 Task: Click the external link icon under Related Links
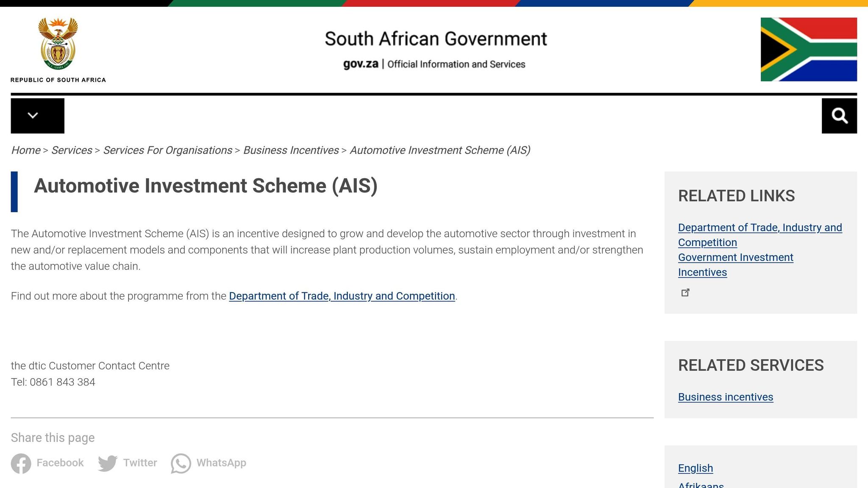(x=686, y=292)
